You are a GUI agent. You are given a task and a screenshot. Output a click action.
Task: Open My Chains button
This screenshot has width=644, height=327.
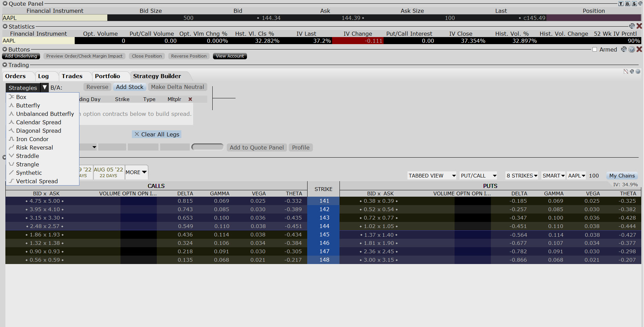(622, 175)
